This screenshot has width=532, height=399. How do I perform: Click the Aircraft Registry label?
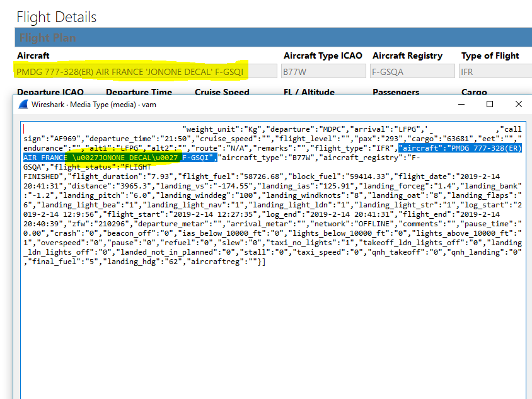pos(407,55)
